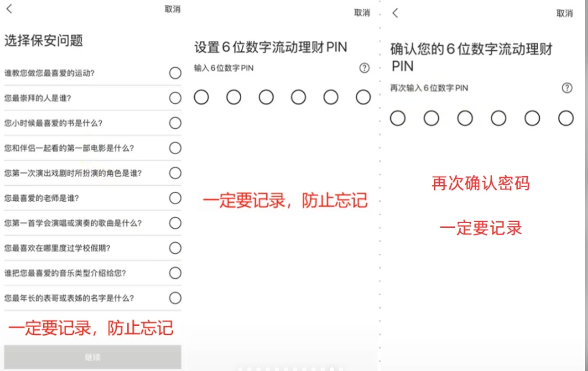The height and width of the screenshot is (371, 588).
Task: Select question 您最崇拜的人是谁?
Action: click(175, 98)
